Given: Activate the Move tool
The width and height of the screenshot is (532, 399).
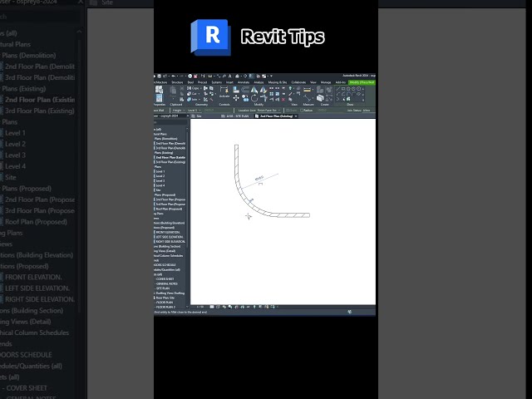Looking at the screenshot, I should click(236, 98).
